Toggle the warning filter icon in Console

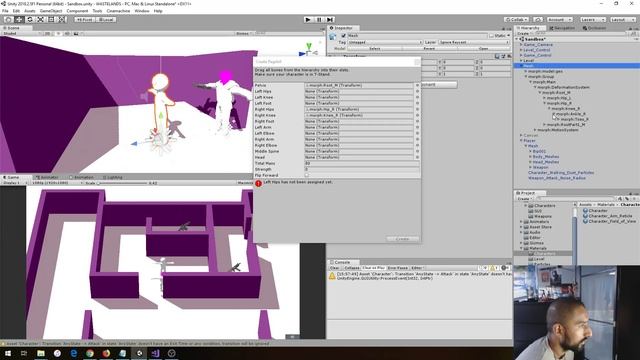pyautogui.click(x=493, y=268)
